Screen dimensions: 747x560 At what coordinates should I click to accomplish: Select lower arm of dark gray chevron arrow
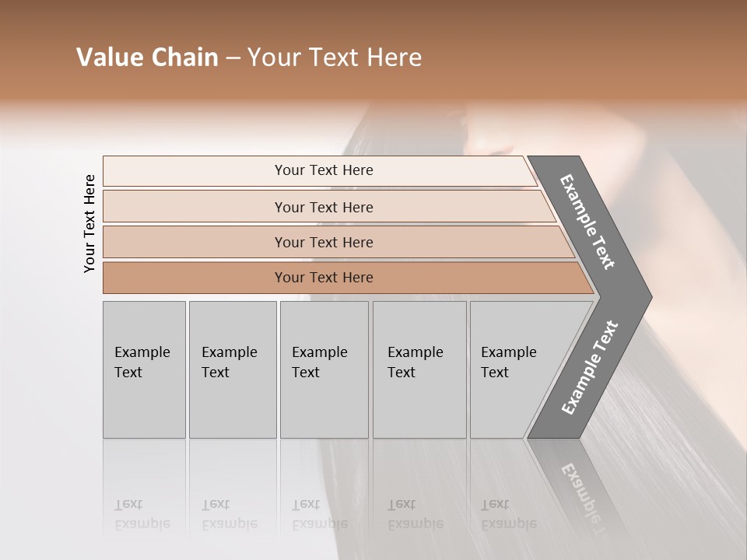coord(590,368)
